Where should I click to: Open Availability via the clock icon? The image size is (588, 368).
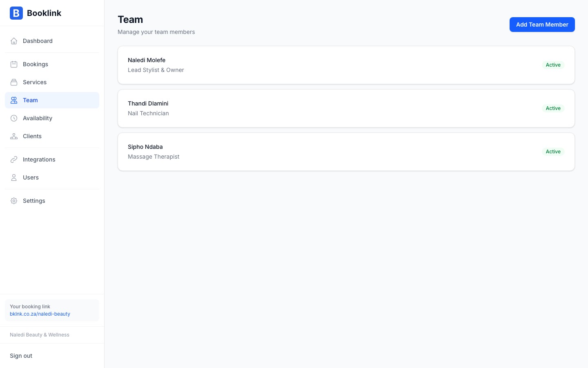click(x=14, y=118)
